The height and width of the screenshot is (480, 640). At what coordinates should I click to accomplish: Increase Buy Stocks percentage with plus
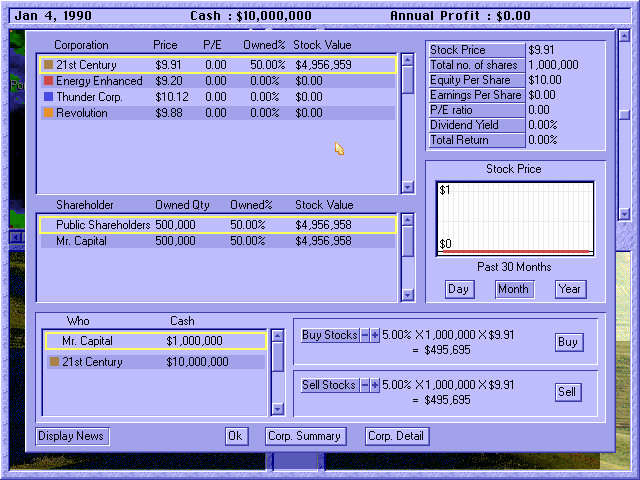tap(375, 335)
